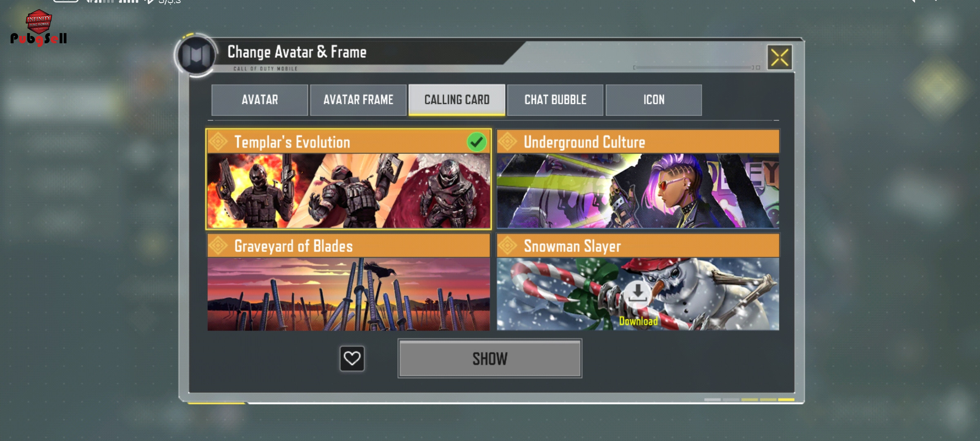Screen dimensions: 980x441
Task: Click the Infinity PubgSell logo
Action: (39, 27)
